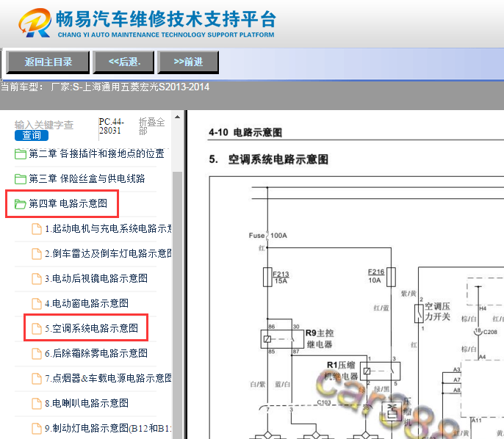
Task: Click the R9主控继电器 label in diagram
Action: click(x=320, y=339)
